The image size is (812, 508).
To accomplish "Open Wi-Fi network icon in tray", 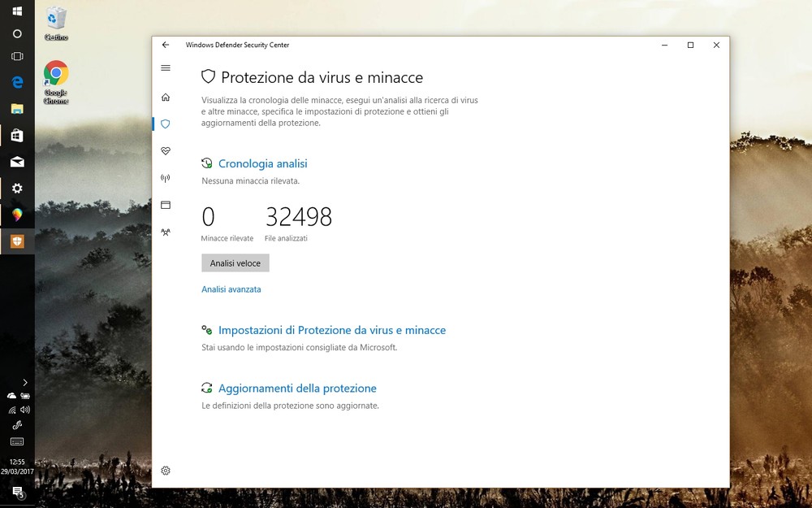I will pyautogui.click(x=12, y=410).
